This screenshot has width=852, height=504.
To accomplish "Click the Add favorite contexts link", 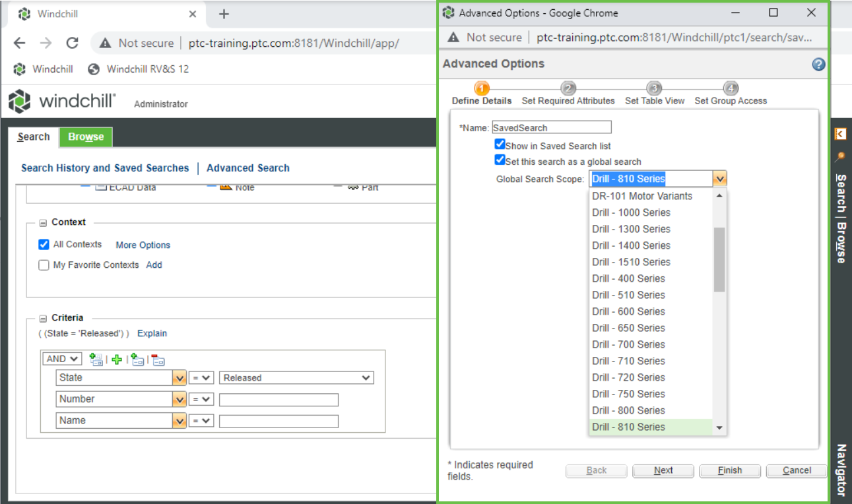I will pos(154,265).
